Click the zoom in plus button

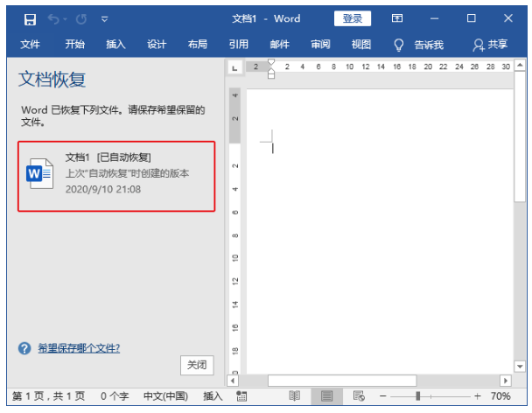point(478,396)
